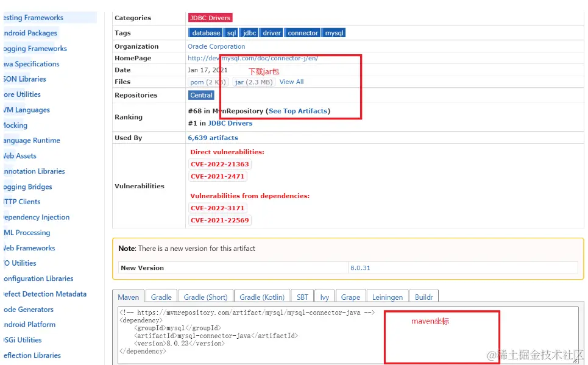Open Reflection Libraries in sidebar

point(32,355)
